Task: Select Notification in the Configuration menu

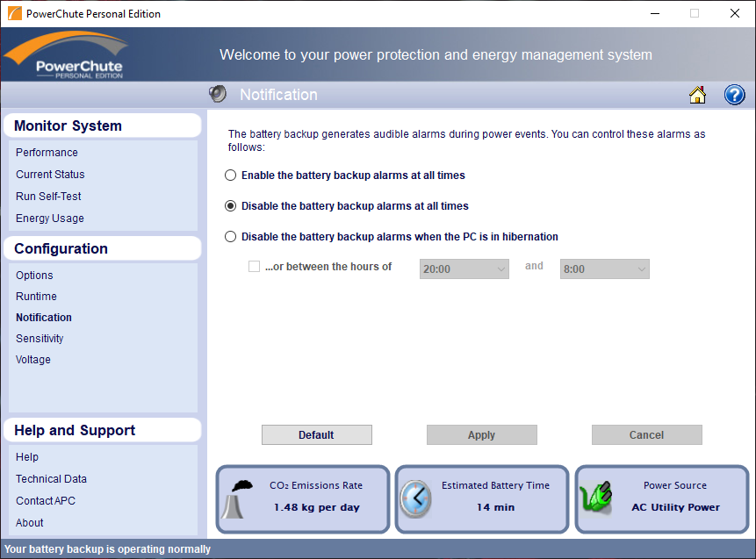Action: (x=44, y=318)
